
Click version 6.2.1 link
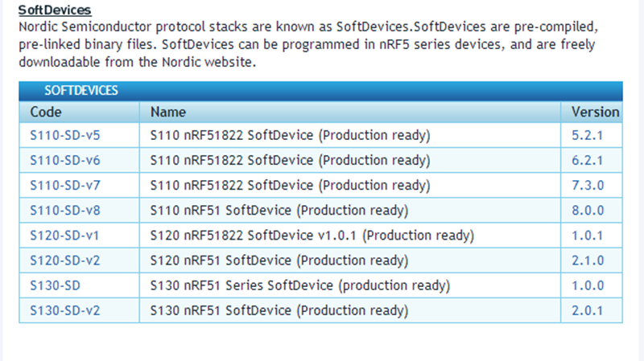tap(587, 160)
